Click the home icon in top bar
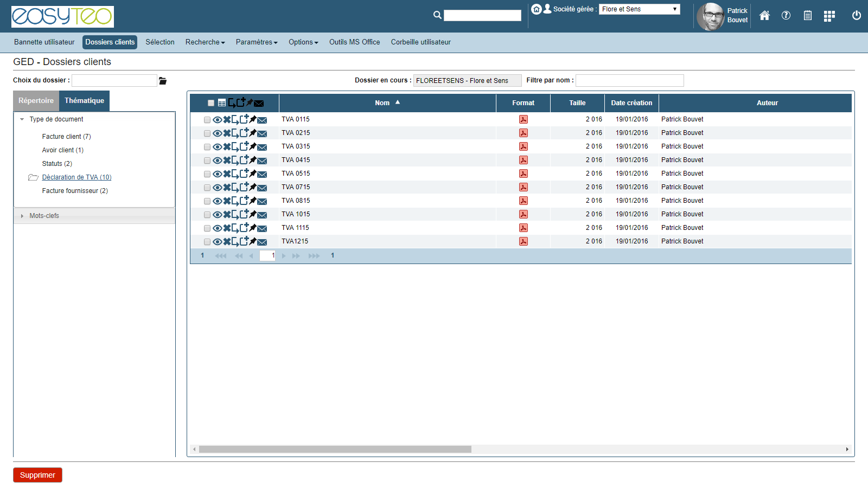The image size is (868, 488). (x=764, y=16)
